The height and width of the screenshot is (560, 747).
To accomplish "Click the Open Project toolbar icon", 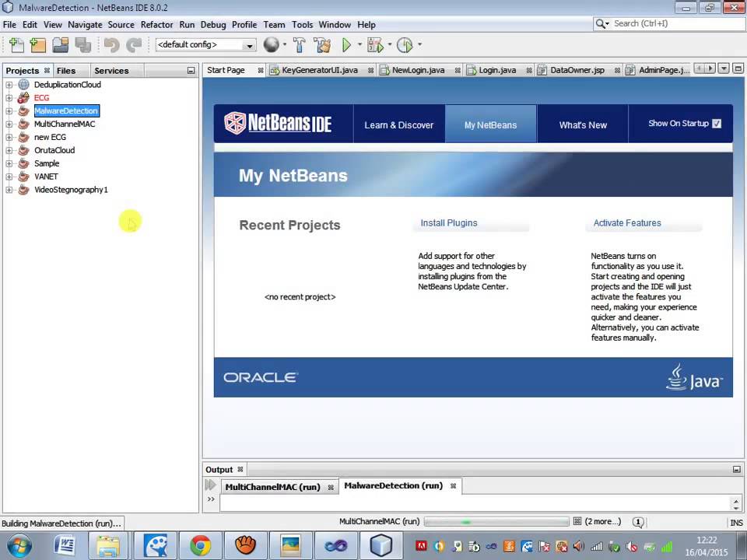I will tap(61, 45).
